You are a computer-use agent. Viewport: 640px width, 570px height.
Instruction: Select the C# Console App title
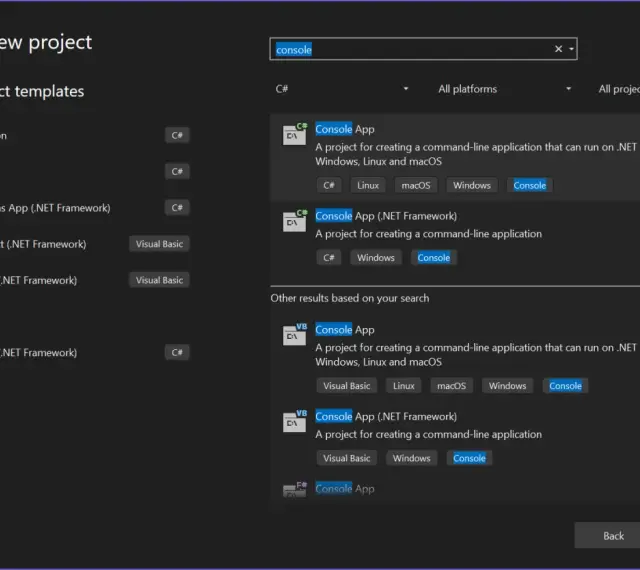click(344, 129)
